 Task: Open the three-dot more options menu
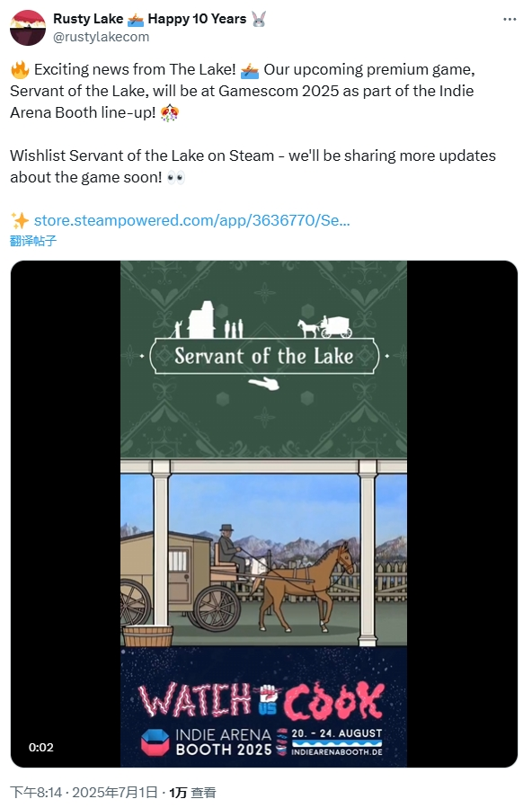pos(510,19)
